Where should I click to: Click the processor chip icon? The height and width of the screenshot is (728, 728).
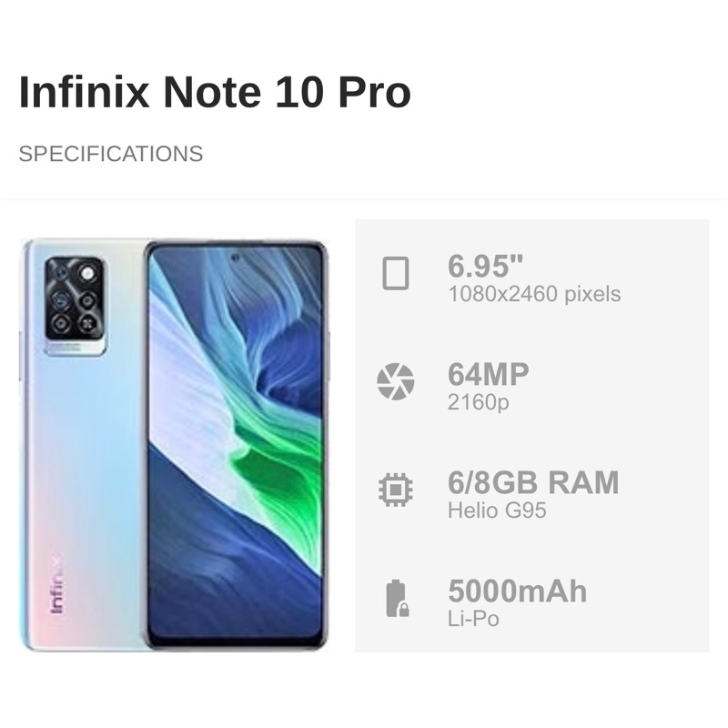(x=396, y=490)
